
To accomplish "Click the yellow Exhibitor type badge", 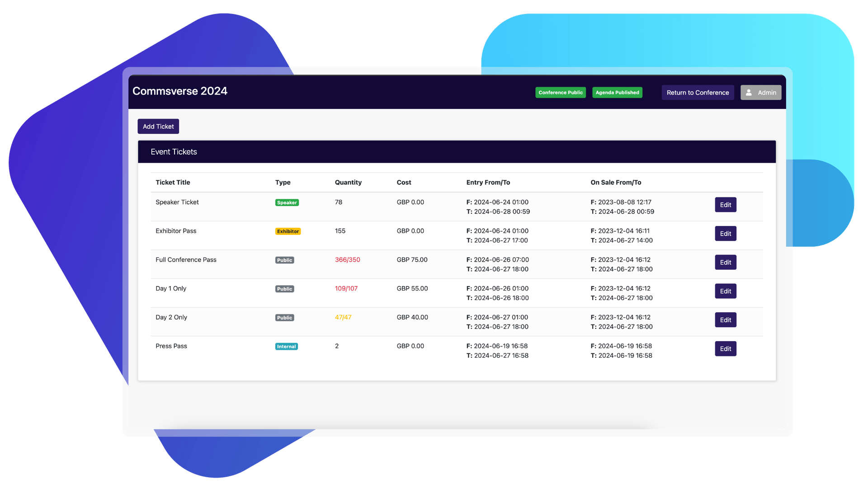I will point(288,231).
